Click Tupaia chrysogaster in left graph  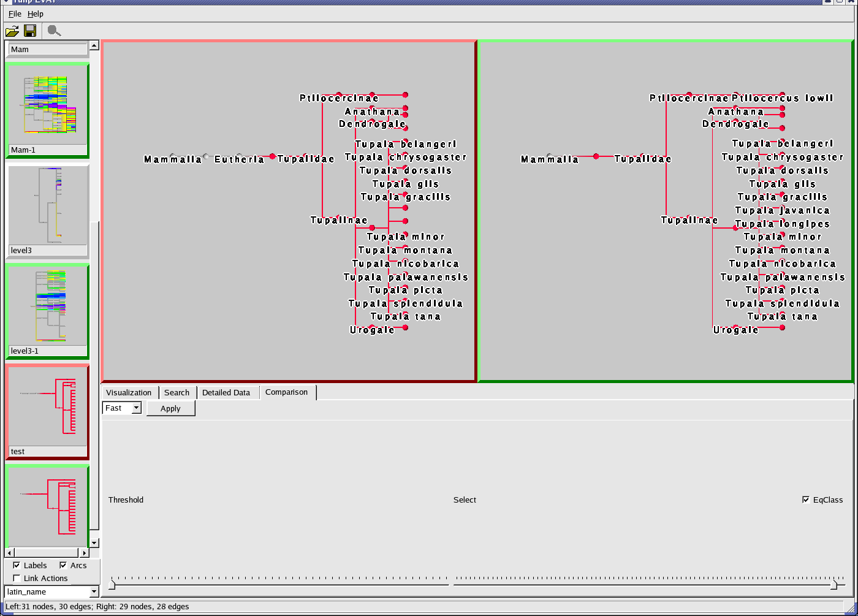coord(406,157)
